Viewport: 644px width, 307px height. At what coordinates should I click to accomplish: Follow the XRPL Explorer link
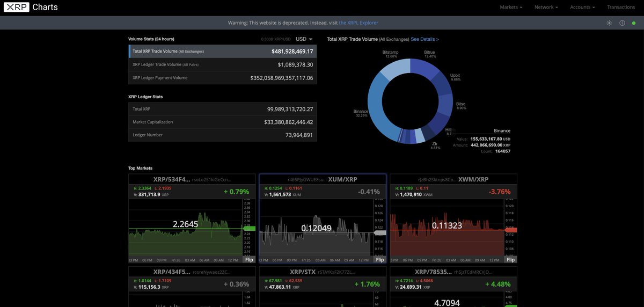click(358, 23)
